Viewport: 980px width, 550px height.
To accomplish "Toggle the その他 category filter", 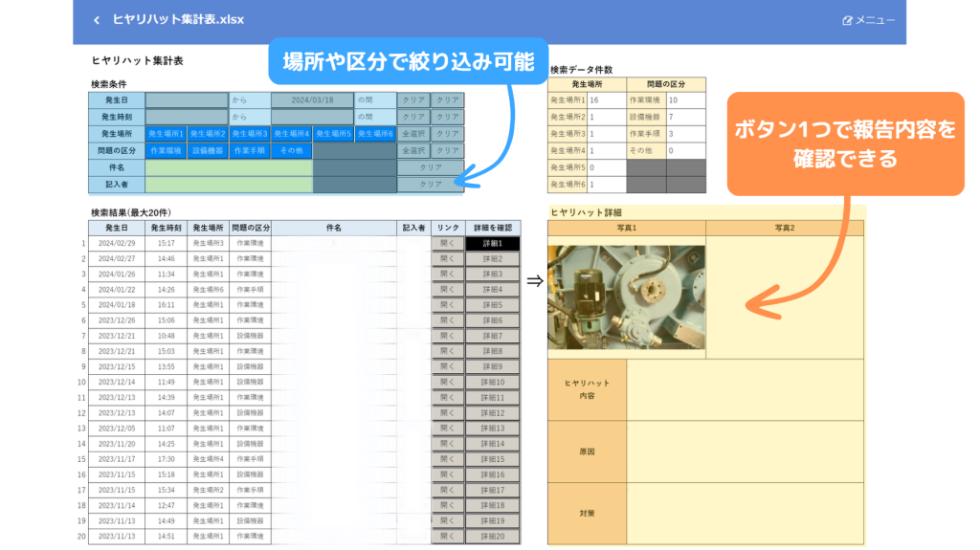I will point(292,150).
